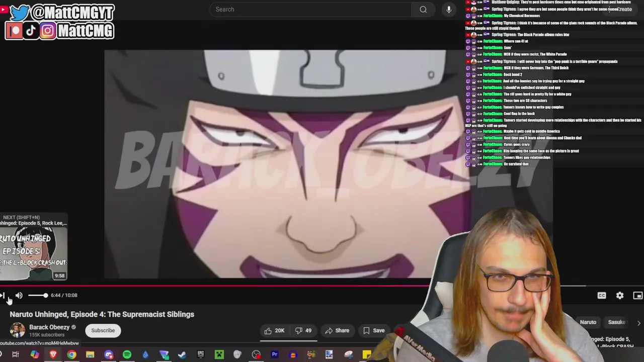
Task: Like the video with the 20K thumbs-up
Action: 275,331
